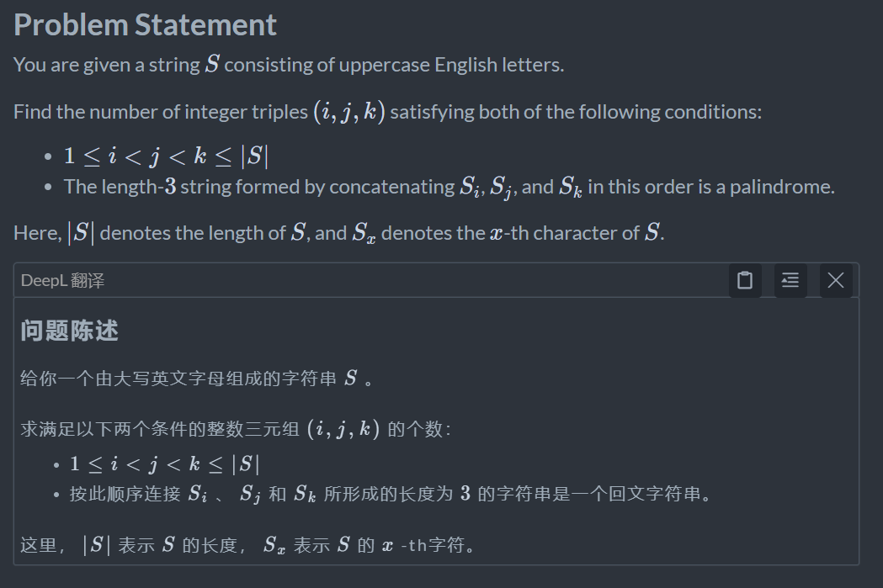Select the English inequality bullet 1 ≤ i < j
Screen dimensions: 883x588
(x=166, y=156)
